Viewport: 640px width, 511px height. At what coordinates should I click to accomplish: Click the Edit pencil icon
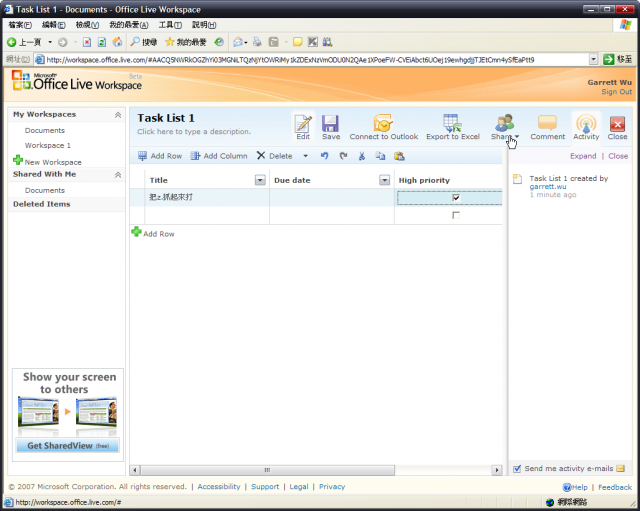303,123
